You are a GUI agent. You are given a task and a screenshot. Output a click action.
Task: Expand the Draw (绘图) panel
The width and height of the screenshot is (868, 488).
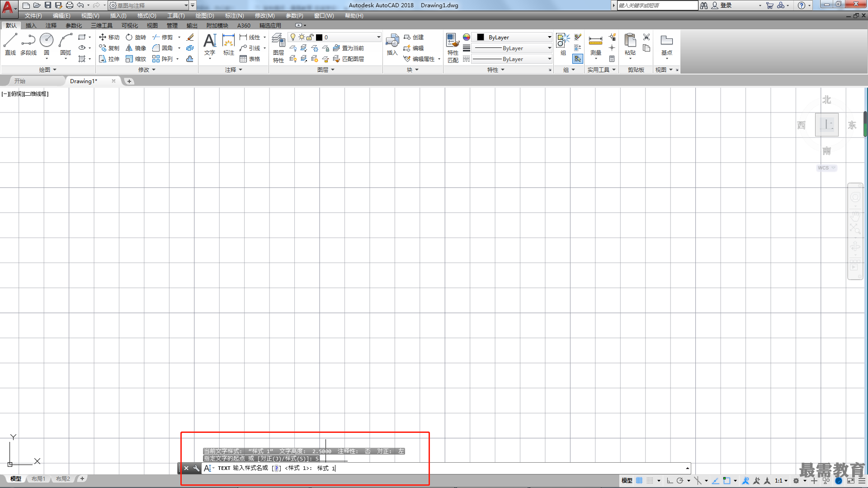point(47,70)
